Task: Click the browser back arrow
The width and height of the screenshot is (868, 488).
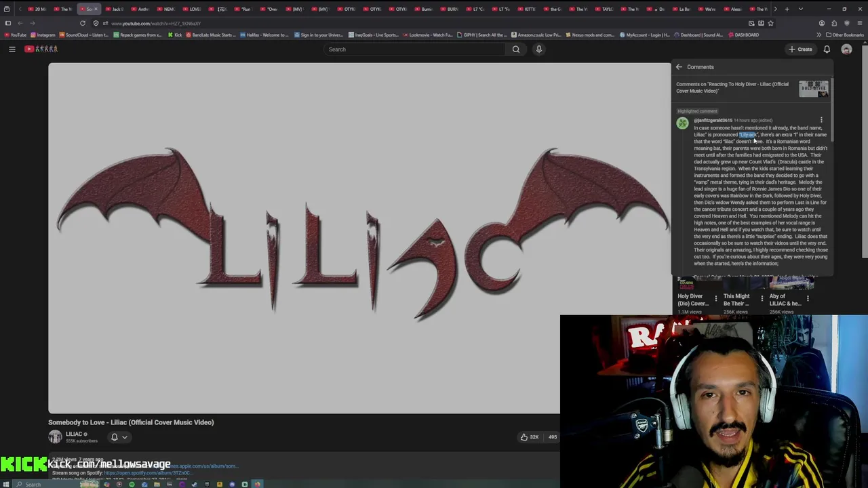Action: tap(20, 23)
